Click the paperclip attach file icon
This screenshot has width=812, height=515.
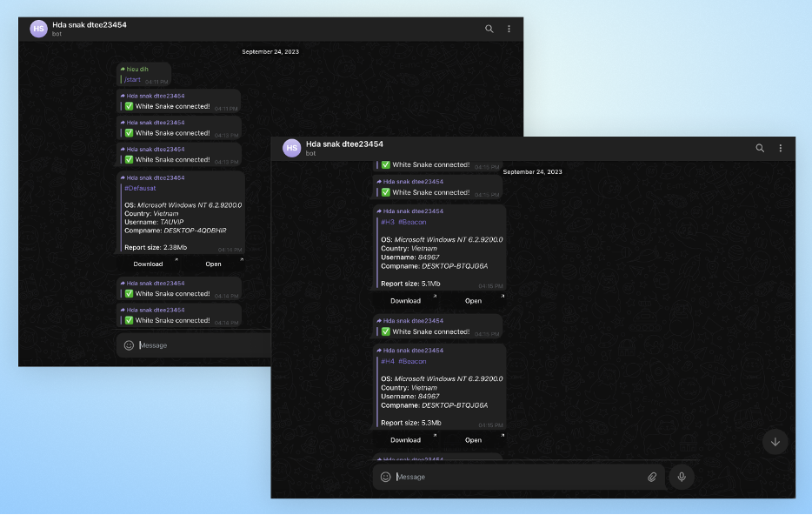(651, 477)
